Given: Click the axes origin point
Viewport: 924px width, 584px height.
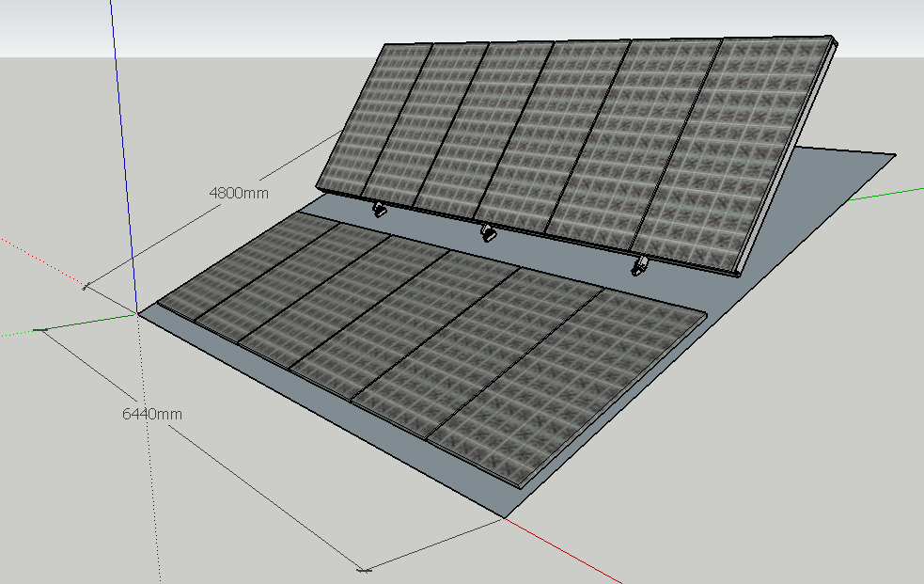Looking at the screenshot, I should (138, 313).
